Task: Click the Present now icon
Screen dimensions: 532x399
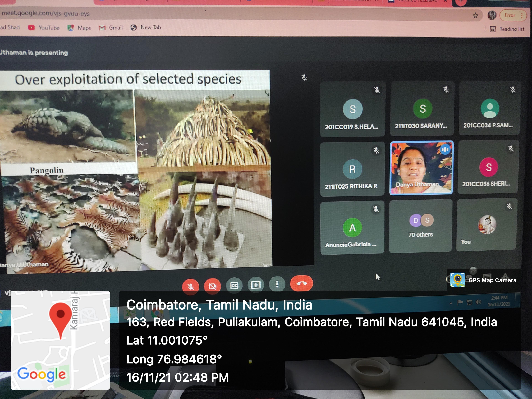Action: (x=256, y=285)
